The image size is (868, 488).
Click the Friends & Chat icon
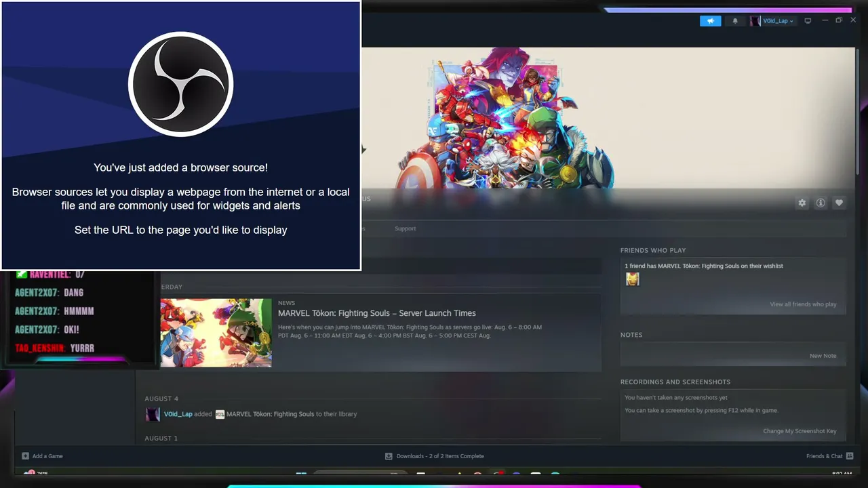pos(850,456)
